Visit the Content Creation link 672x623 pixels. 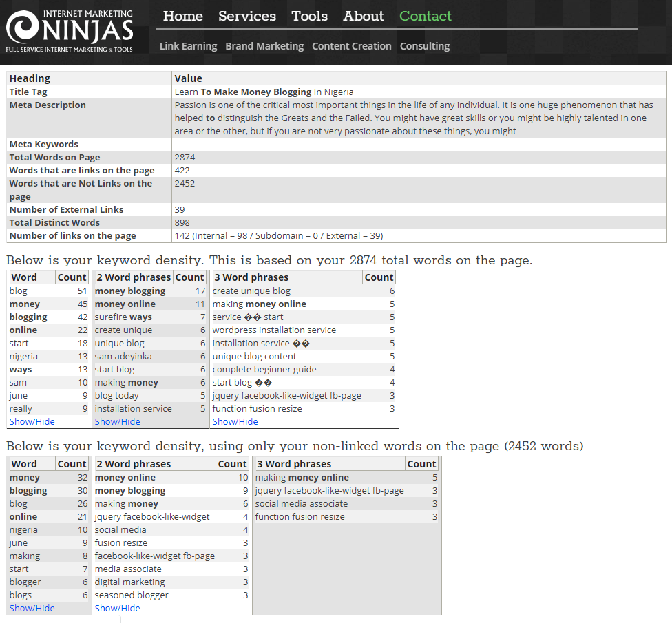351,46
